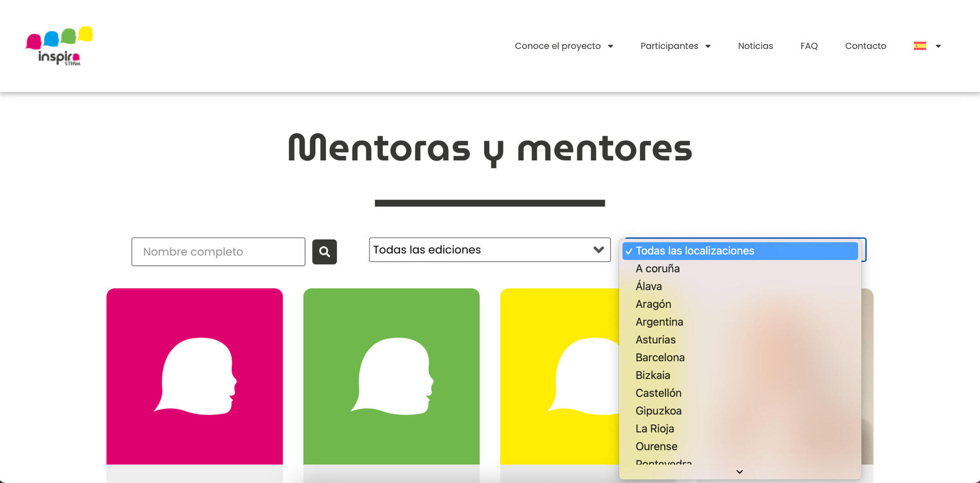
Task: Click the Nombre completo search field
Action: 218,252
